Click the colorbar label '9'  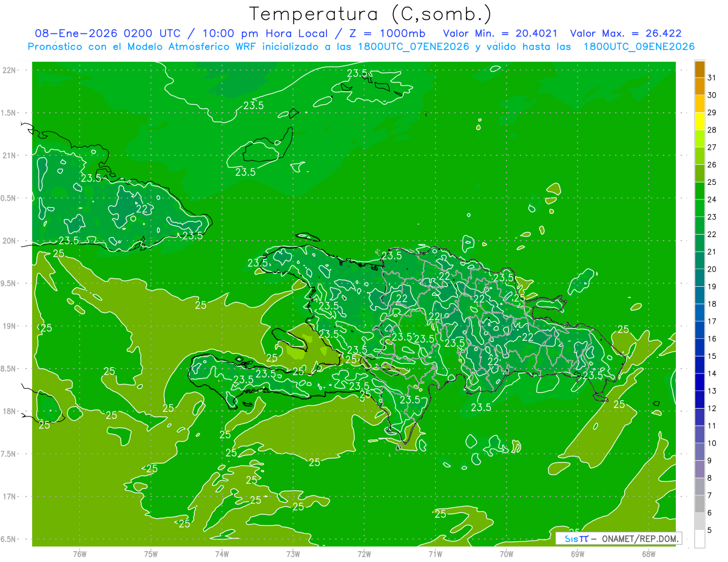[x=710, y=461]
